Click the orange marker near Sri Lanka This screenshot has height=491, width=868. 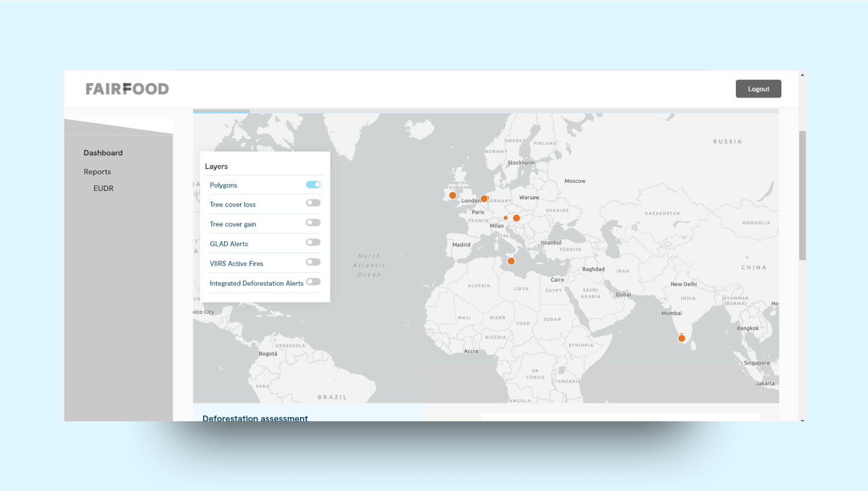[682, 338]
